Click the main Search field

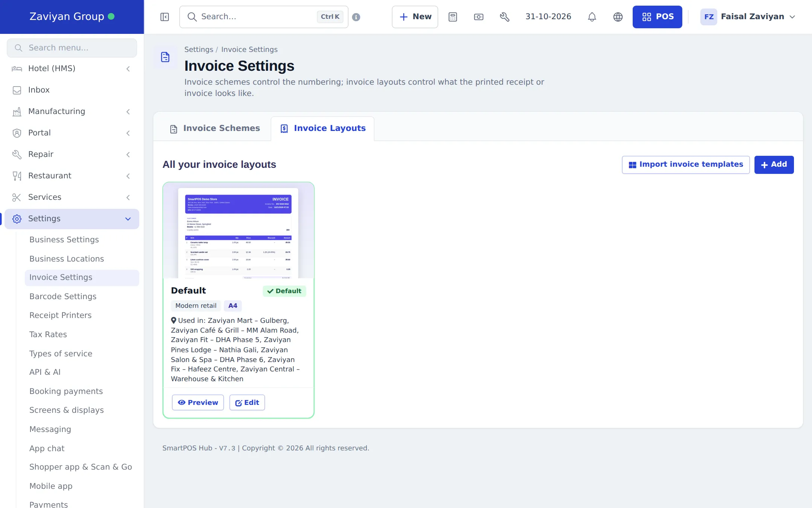[264, 17]
